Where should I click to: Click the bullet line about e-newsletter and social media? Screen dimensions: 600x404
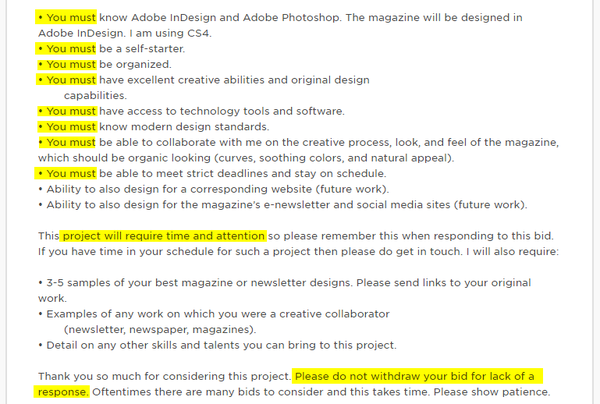282,205
